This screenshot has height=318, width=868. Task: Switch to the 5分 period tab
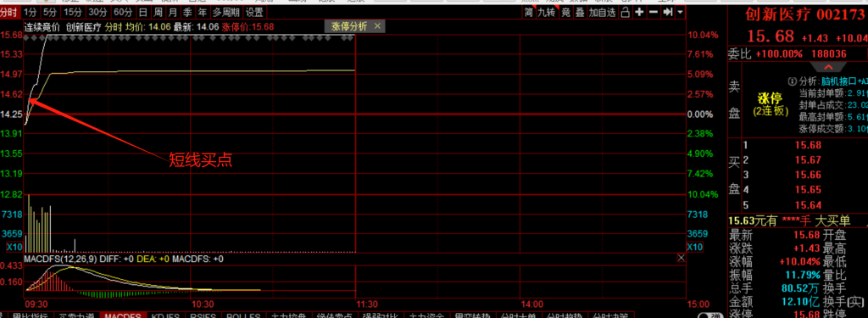[x=50, y=12]
